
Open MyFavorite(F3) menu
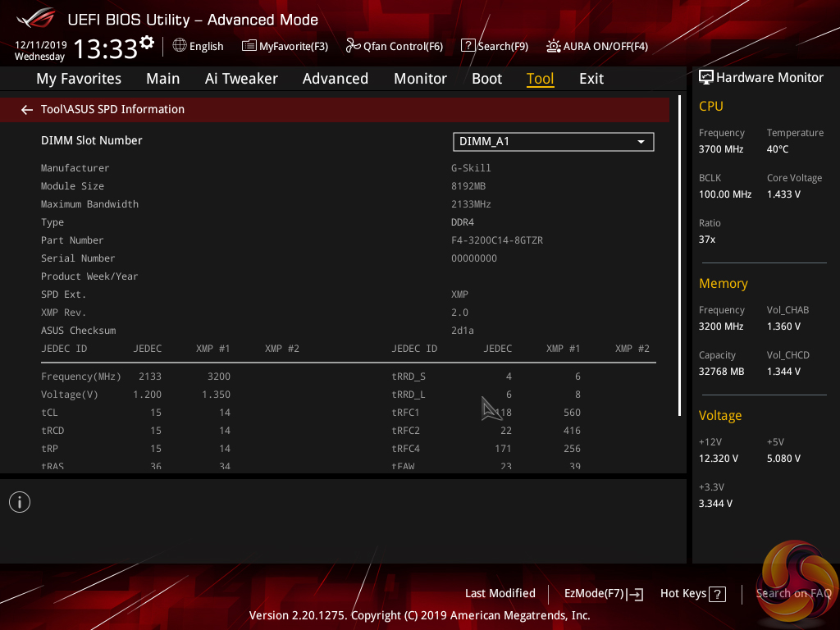(x=294, y=46)
